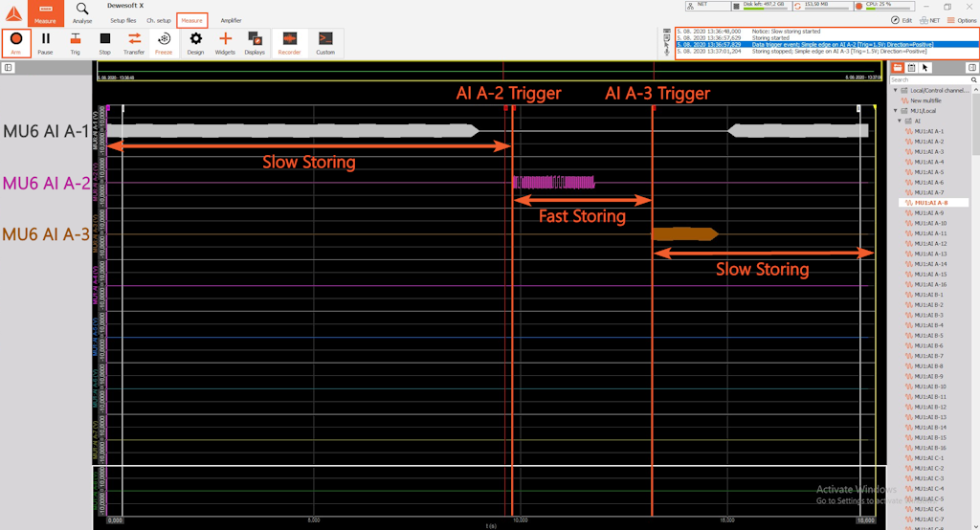Select channel MU1:AI A-1
This screenshot has width=980, height=530.
pyautogui.click(x=928, y=131)
